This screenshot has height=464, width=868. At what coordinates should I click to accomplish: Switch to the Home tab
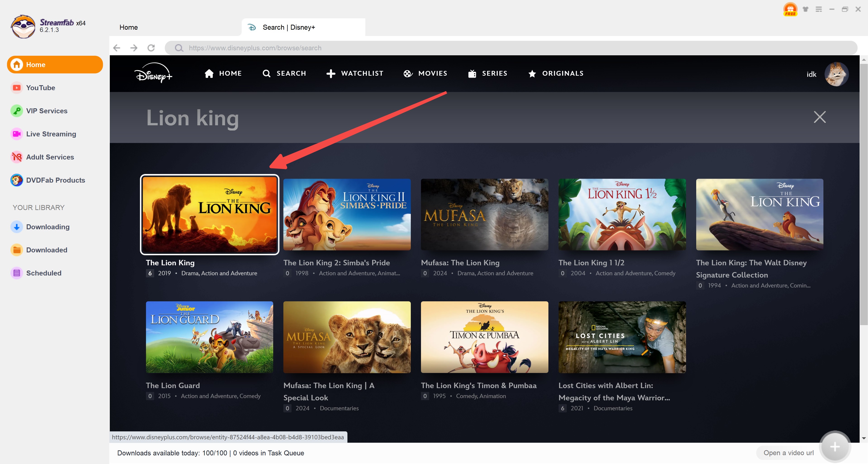coord(128,27)
